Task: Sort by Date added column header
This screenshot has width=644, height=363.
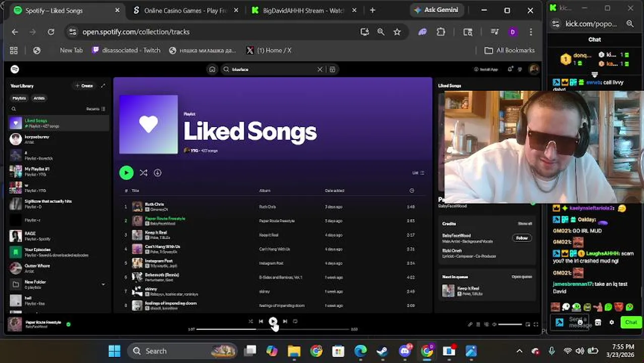Action: 335,191
